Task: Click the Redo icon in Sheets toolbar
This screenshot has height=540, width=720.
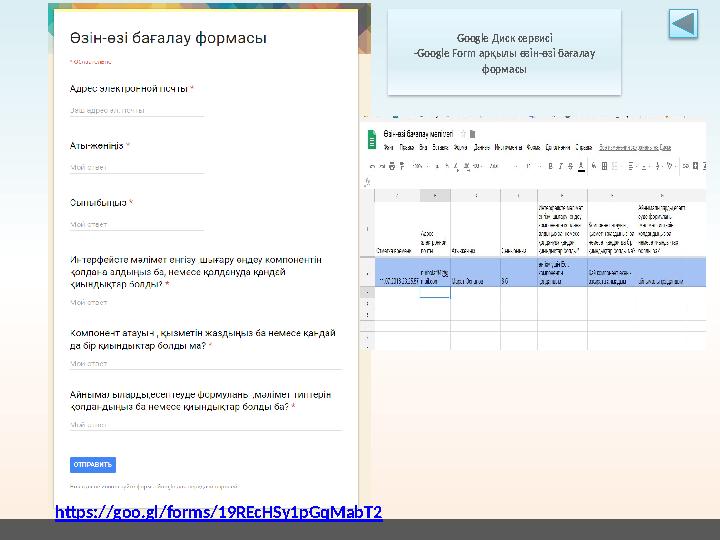Action: coord(382,166)
